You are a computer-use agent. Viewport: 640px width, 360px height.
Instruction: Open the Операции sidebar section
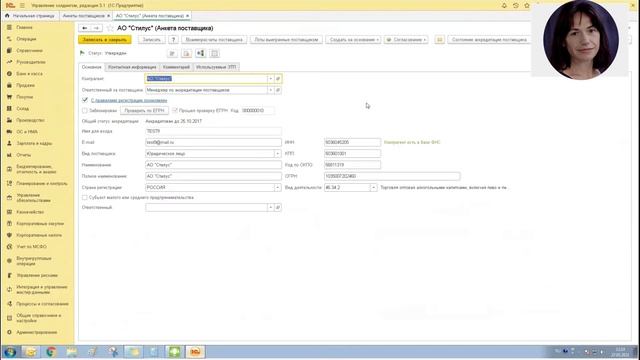(x=26, y=39)
